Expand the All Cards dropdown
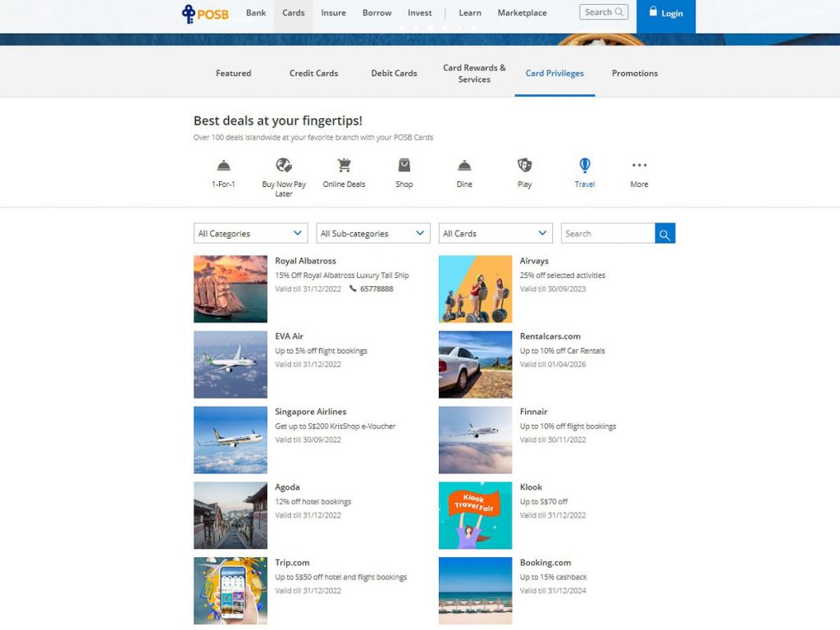Viewport: 840px width, 630px height. (495, 234)
